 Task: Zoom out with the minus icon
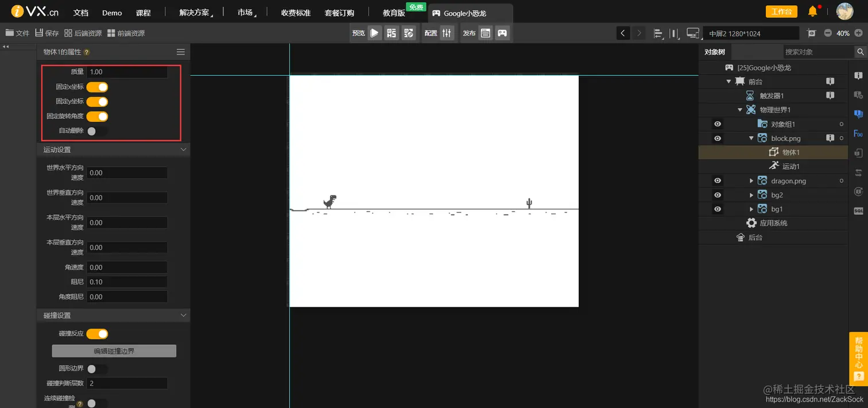click(x=828, y=33)
